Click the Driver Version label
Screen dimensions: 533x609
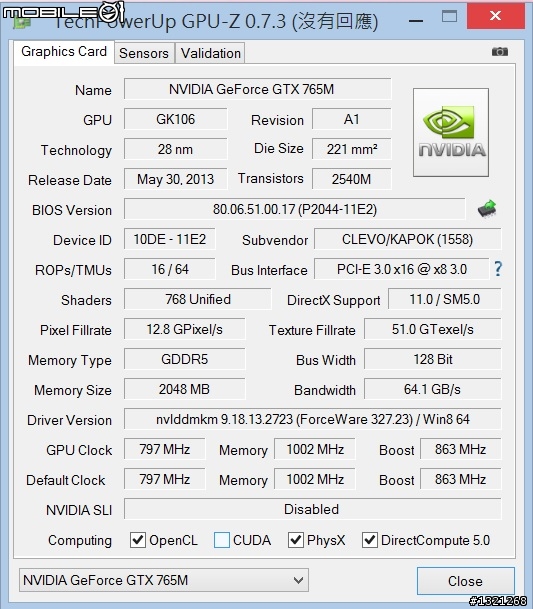coord(69,420)
